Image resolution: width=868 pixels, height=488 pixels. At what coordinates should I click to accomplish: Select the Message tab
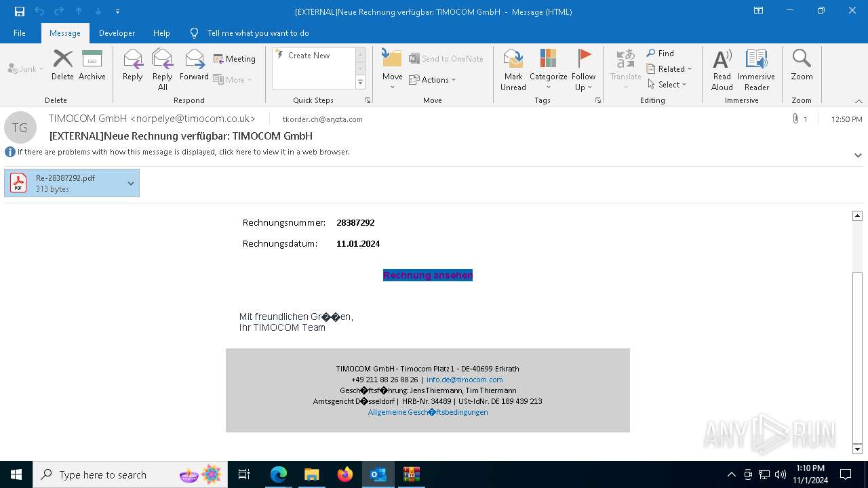(65, 33)
